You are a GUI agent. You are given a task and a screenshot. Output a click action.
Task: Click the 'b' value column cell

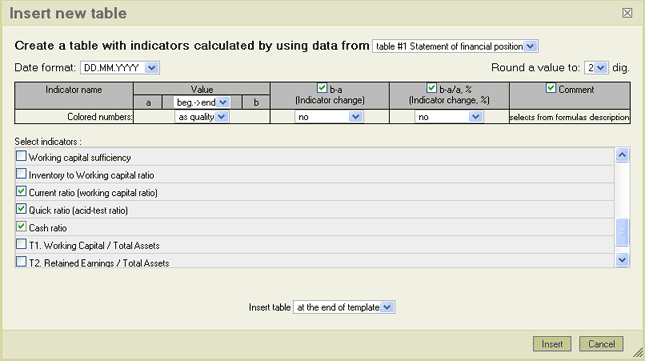pos(256,102)
